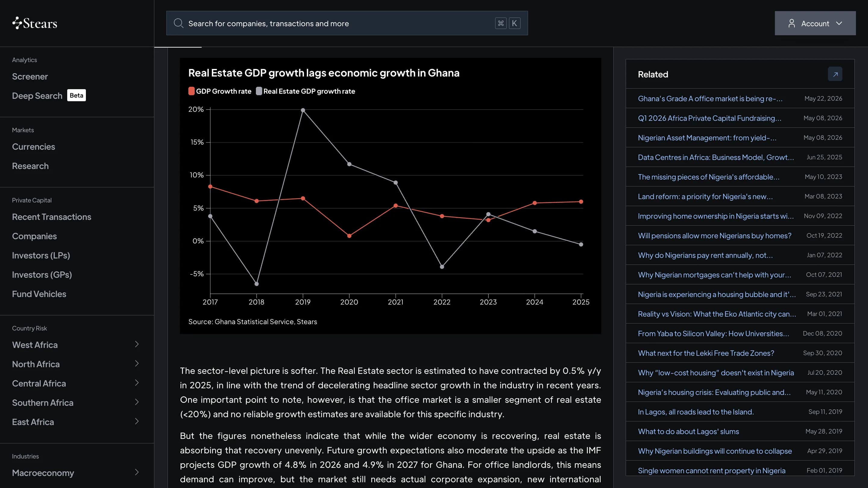Click the Jun 25, 2025 date
Screen dimensions: 868x488
tap(824, 157)
